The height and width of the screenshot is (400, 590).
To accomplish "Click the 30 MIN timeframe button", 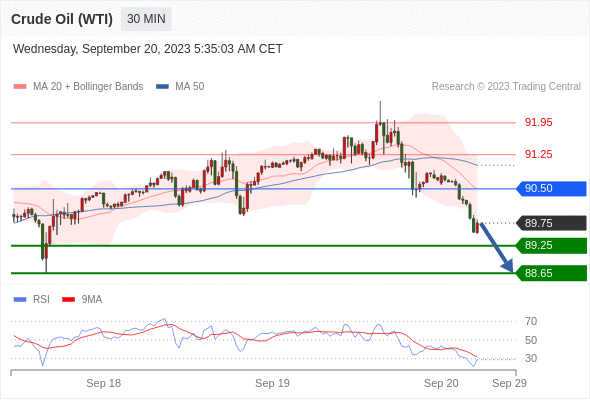I will 146,19.
